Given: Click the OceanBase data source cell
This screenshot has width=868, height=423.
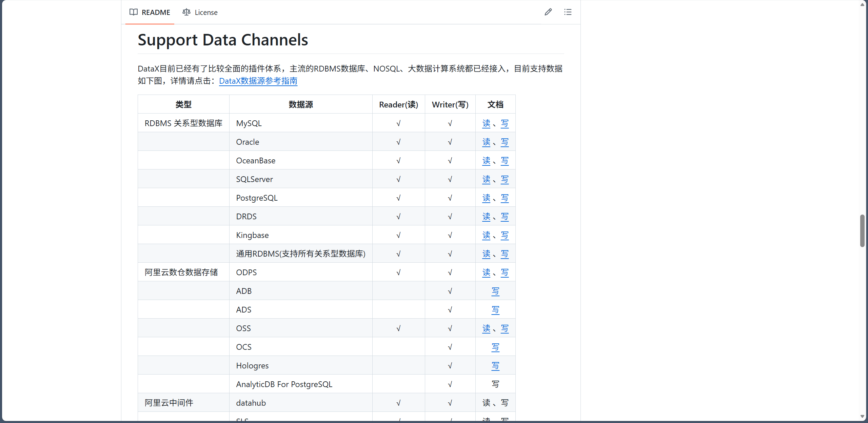Looking at the screenshot, I should 301,160.
